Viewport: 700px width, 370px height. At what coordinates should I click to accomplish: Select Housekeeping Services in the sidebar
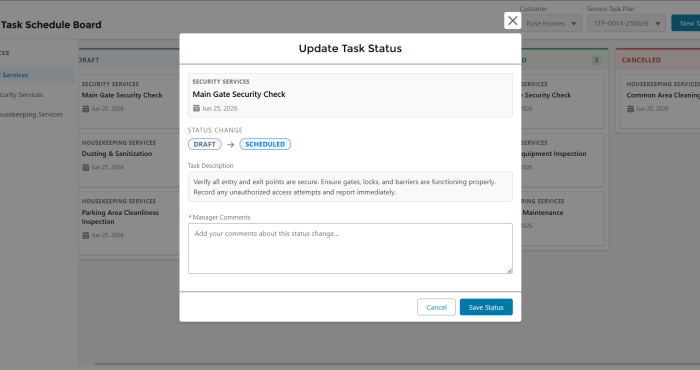(31, 114)
